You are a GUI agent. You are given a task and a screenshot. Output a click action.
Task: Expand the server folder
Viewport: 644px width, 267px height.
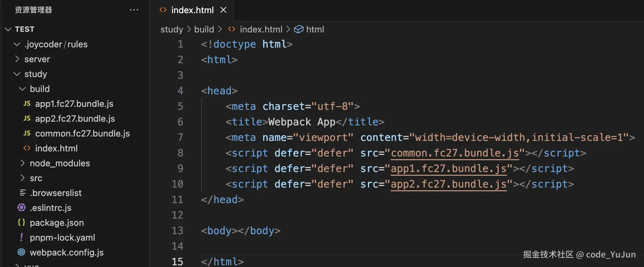[x=17, y=59]
